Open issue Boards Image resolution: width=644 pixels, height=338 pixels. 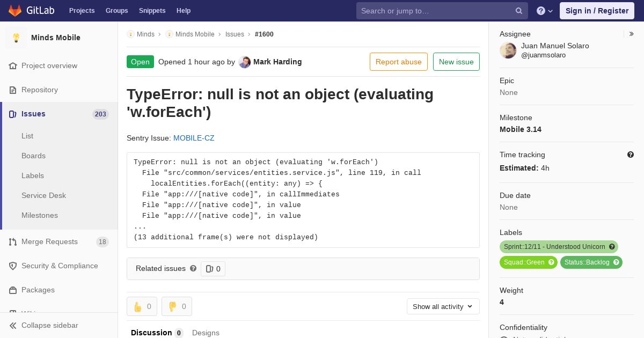click(33, 156)
